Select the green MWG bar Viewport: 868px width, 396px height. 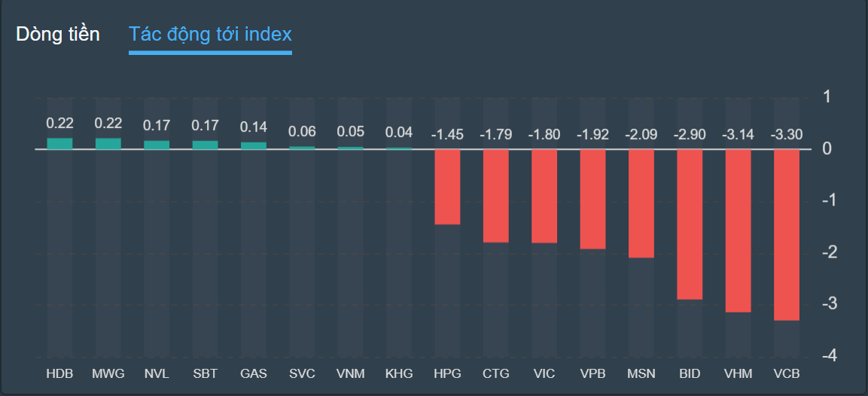click(108, 144)
